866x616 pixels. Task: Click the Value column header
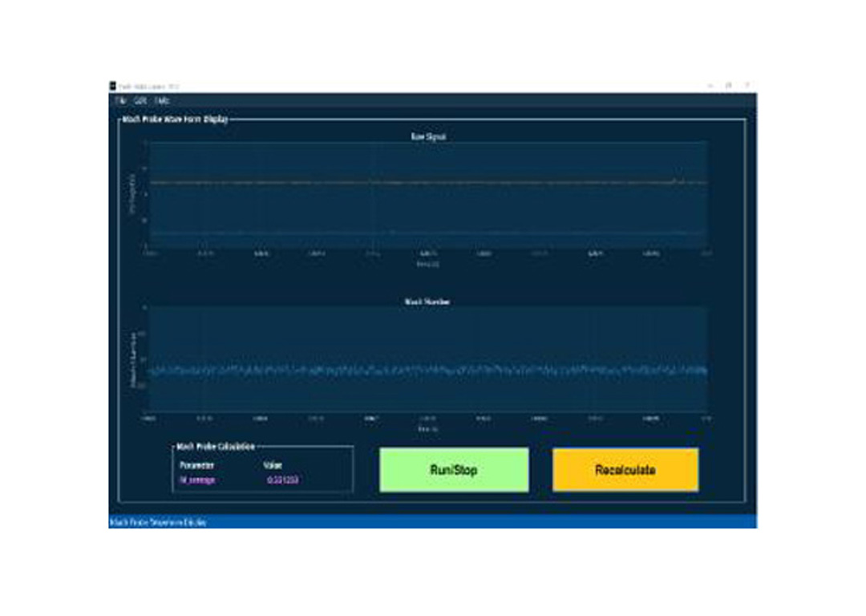click(x=273, y=465)
